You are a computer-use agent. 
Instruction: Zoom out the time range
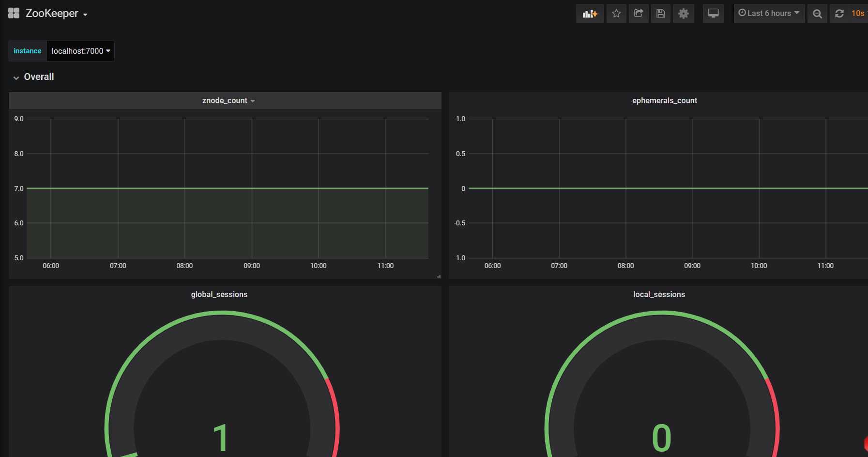coord(817,14)
